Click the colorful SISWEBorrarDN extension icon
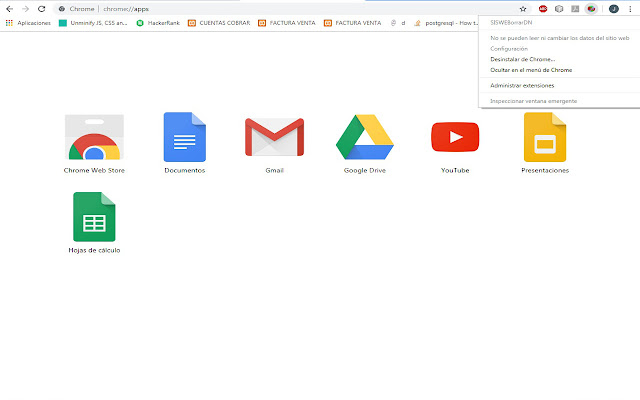Screen dimensions: 640x400 click(591, 9)
